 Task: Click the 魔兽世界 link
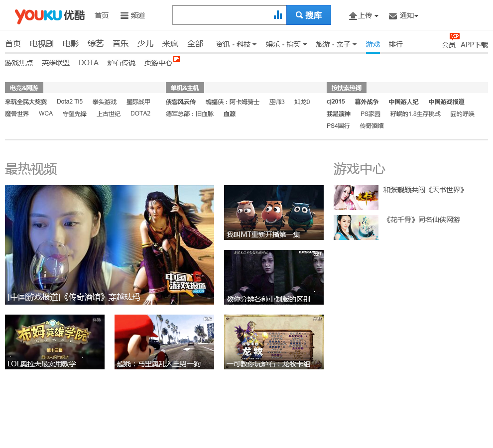point(17,114)
